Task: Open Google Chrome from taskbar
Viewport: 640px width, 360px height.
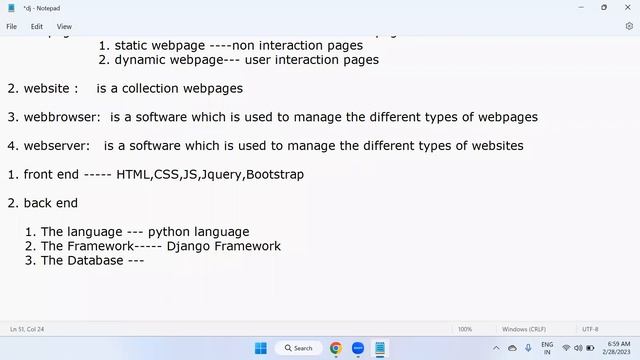Action: 336,348
